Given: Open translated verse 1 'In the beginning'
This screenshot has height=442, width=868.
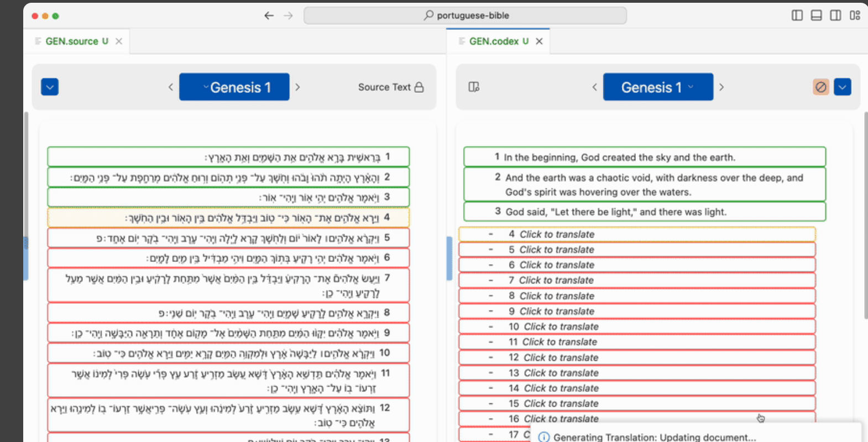Looking at the screenshot, I should (x=645, y=157).
